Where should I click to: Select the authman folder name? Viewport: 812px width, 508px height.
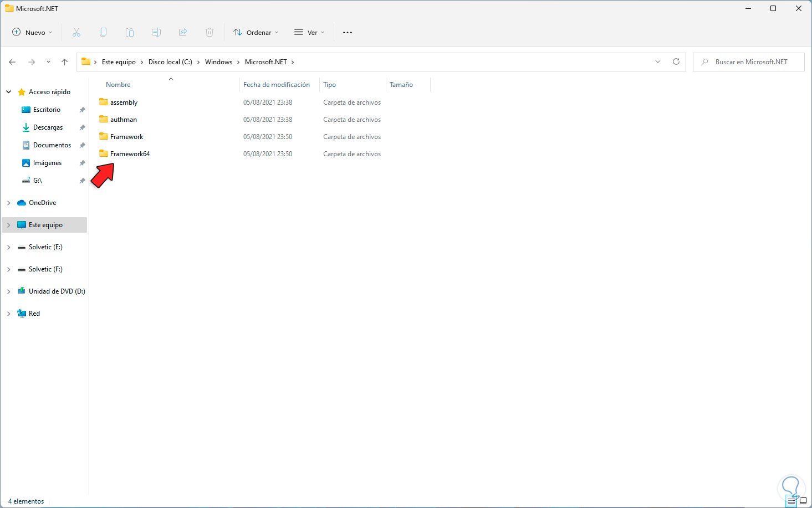pos(124,120)
